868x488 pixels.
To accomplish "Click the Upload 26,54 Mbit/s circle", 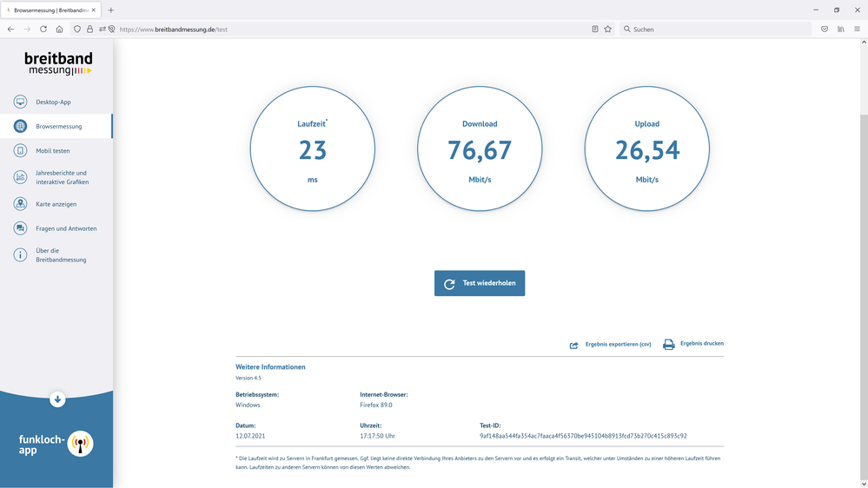I will (646, 148).
